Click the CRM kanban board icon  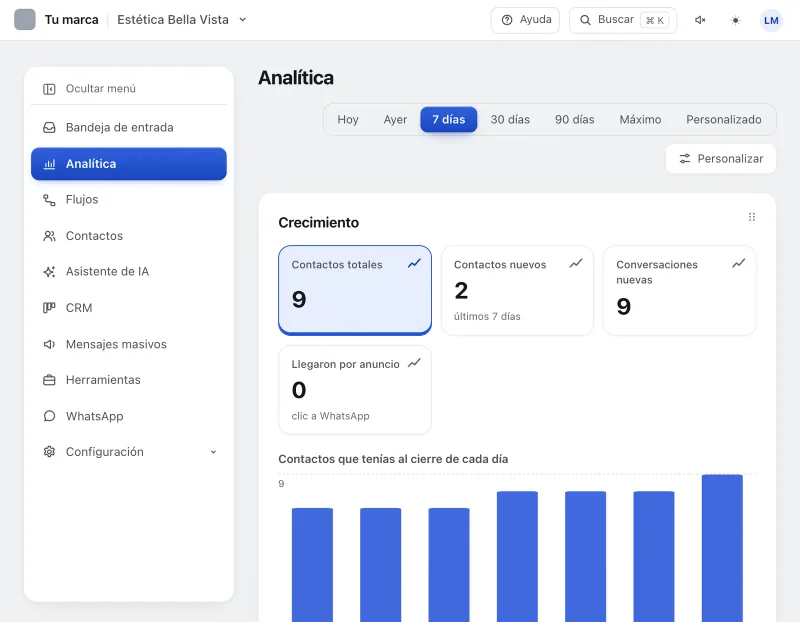click(49, 308)
